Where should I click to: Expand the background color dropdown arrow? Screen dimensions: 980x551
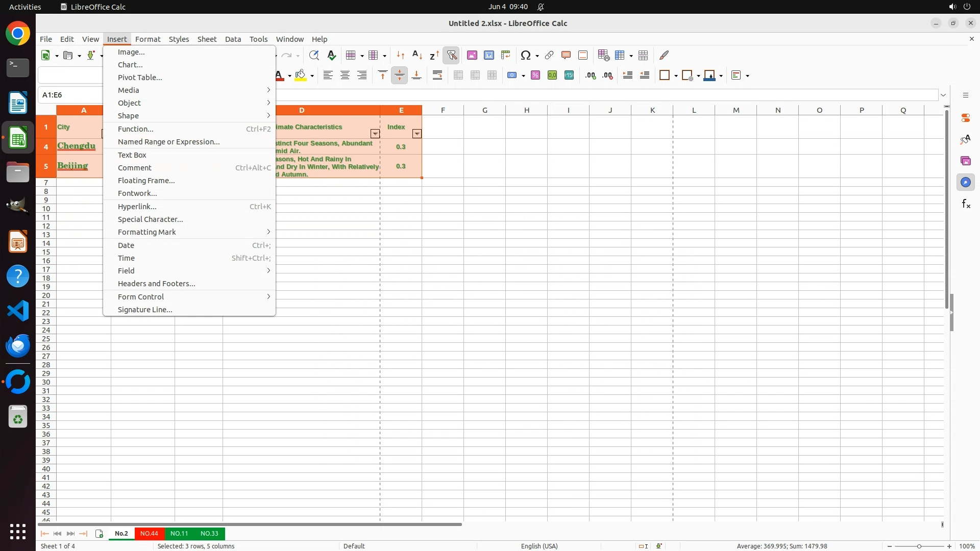pyautogui.click(x=312, y=76)
